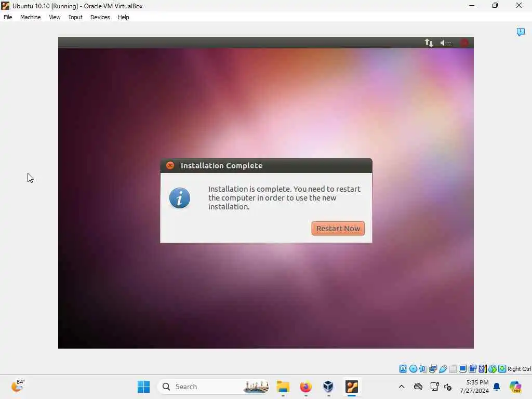This screenshot has width=532, height=399.
Task: Open the Input menu
Action: pyautogui.click(x=75, y=17)
